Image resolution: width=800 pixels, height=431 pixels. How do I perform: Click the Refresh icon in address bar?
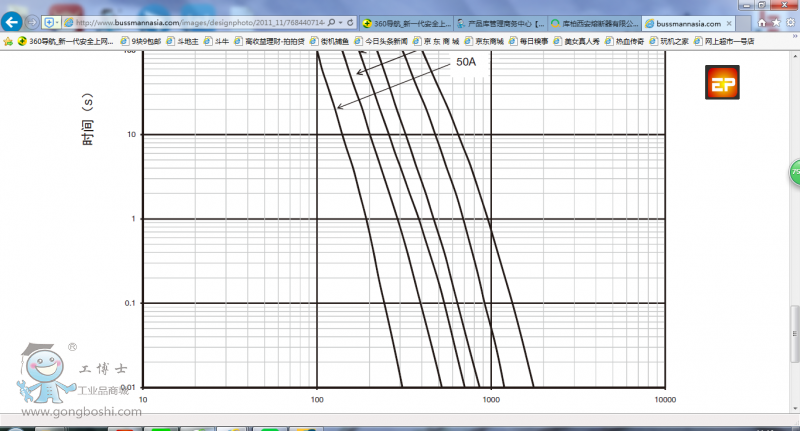(354, 22)
